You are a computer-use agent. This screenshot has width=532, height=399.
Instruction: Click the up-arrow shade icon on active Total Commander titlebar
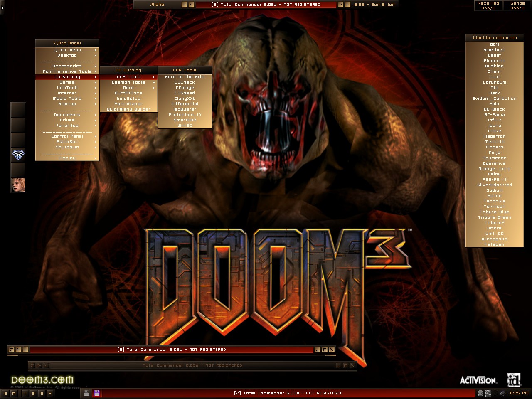[x=25, y=350]
